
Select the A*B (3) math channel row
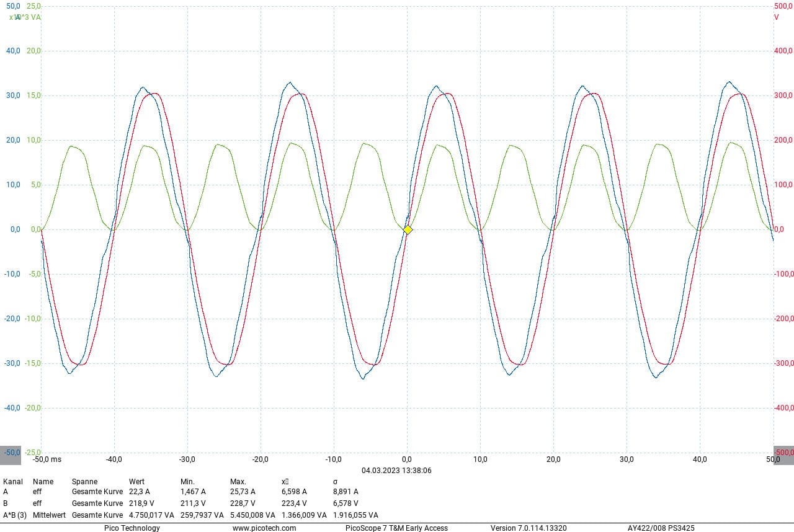[15, 515]
